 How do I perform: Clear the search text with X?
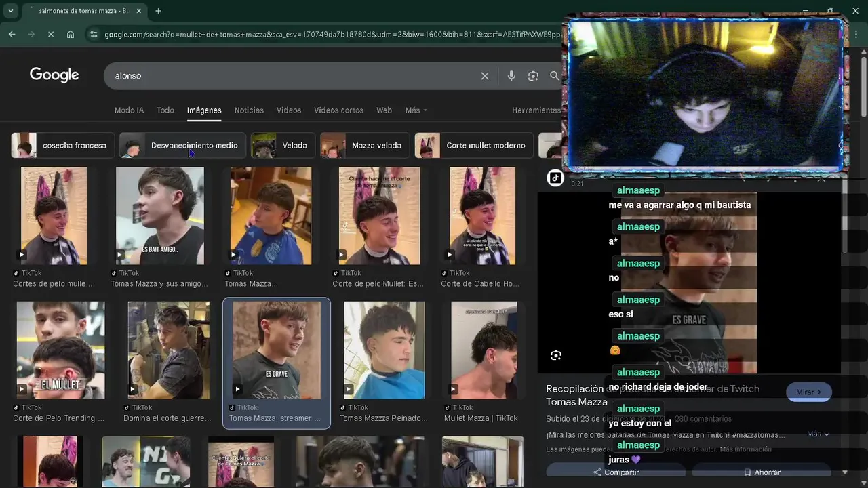pos(485,76)
